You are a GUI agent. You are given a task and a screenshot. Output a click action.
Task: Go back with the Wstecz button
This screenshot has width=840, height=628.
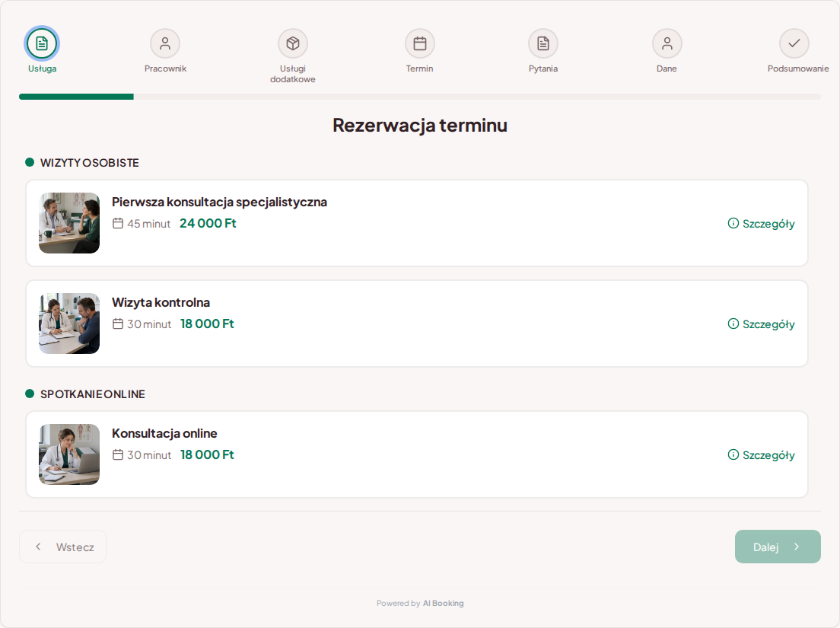pos(62,547)
